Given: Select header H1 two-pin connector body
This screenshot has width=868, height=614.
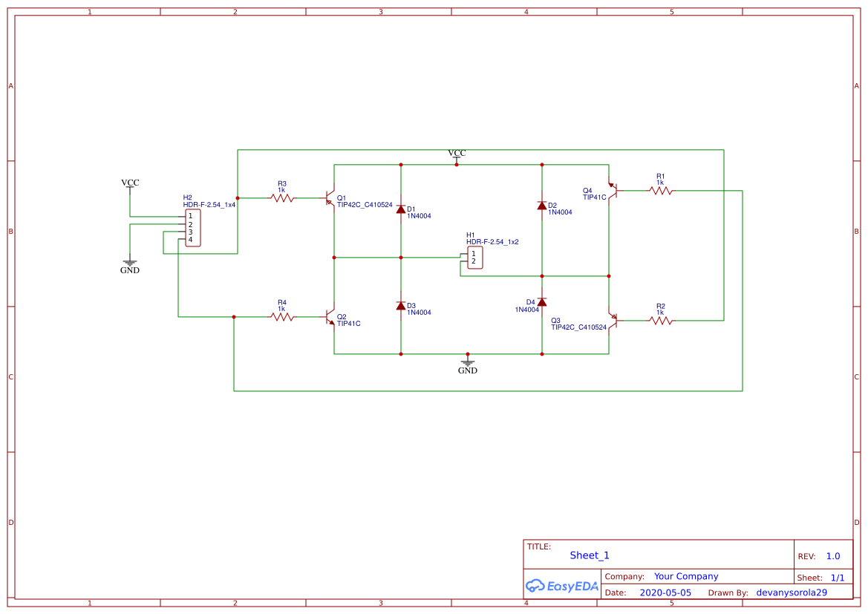Looking at the screenshot, I should point(475,258).
